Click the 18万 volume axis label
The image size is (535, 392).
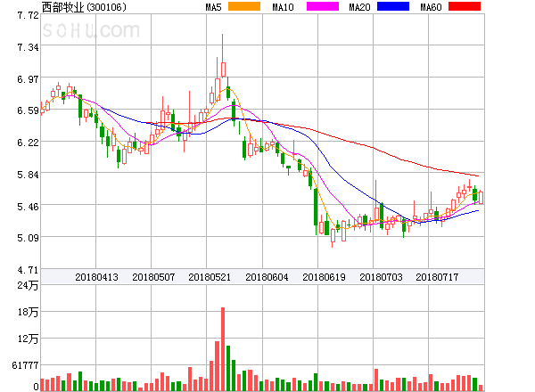(28, 312)
